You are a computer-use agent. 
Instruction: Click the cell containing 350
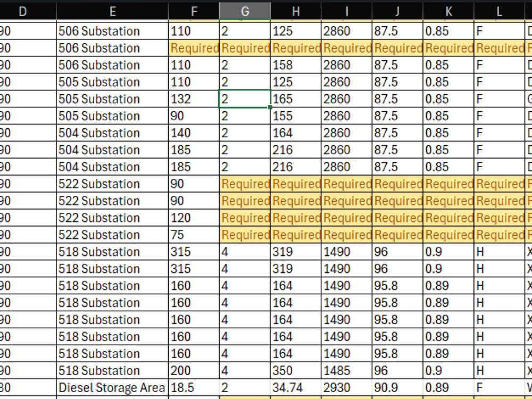(296, 370)
